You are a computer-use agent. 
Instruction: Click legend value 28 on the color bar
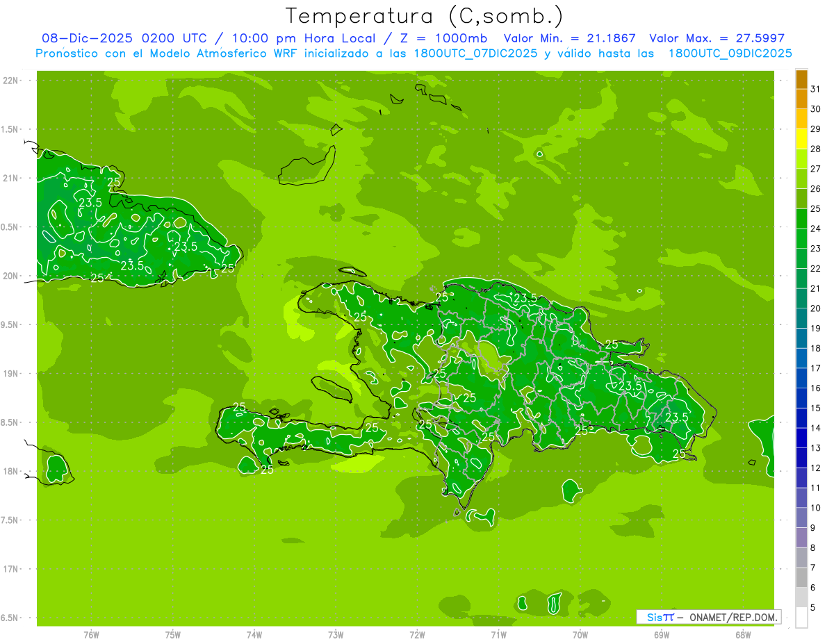coord(816,149)
